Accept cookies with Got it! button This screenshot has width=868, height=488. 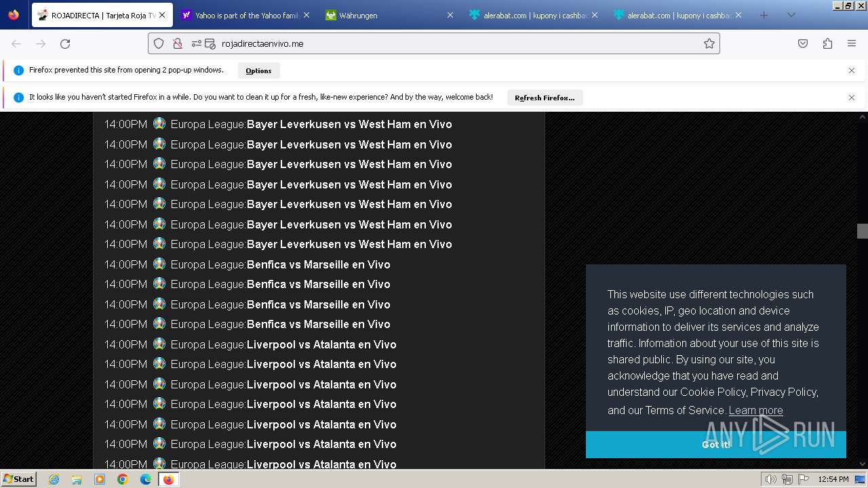click(716, 445)
